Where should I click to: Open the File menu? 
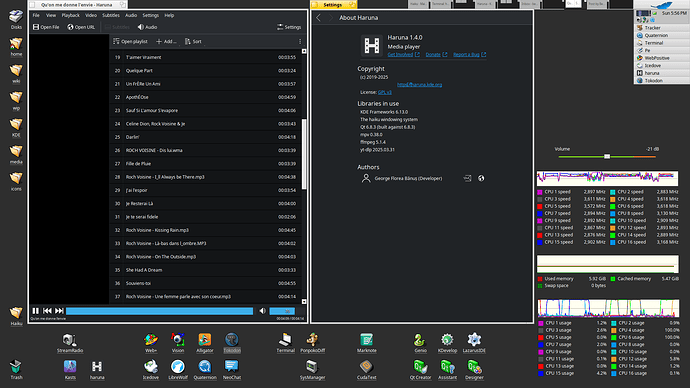tap(36, 15)
